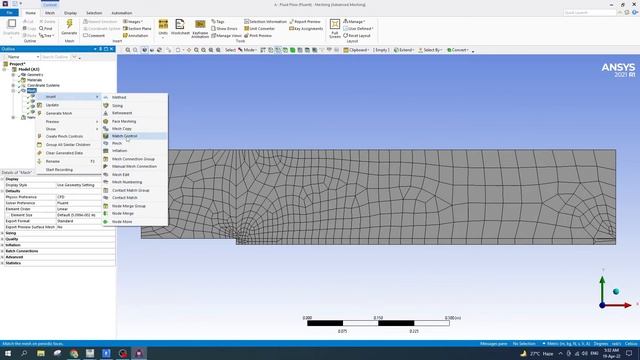Insert a Section Plane from ribbon
The image size is (640, 360).
point(137,29)
